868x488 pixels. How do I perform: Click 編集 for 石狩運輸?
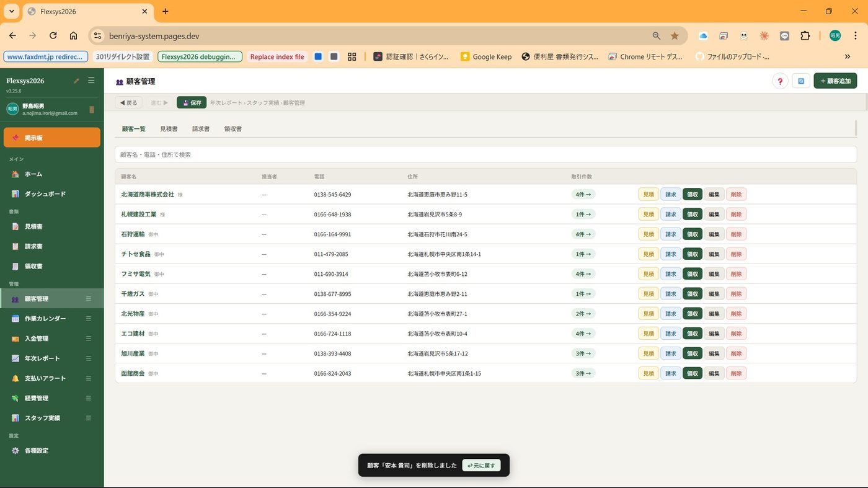tap(714, 234)
